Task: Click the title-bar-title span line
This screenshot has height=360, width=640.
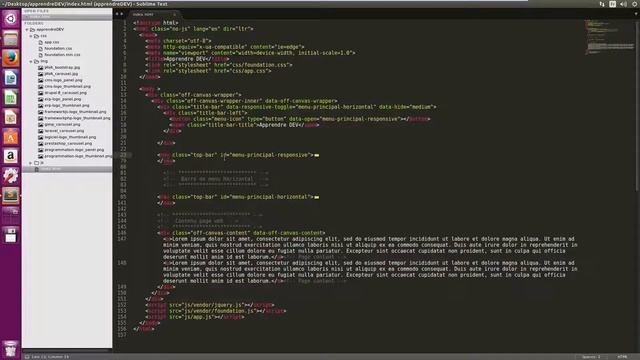Action: coord(244,125)
